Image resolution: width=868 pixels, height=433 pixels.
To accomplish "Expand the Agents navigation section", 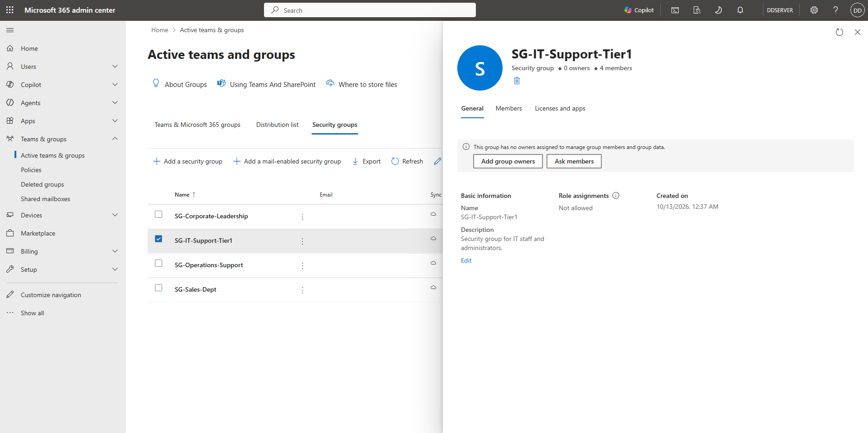I will click(115, 103).
